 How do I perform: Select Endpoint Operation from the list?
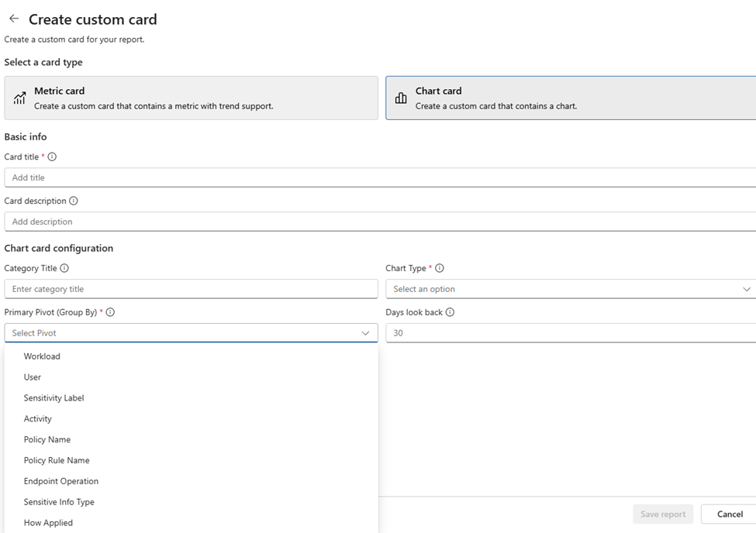point(61,481)
